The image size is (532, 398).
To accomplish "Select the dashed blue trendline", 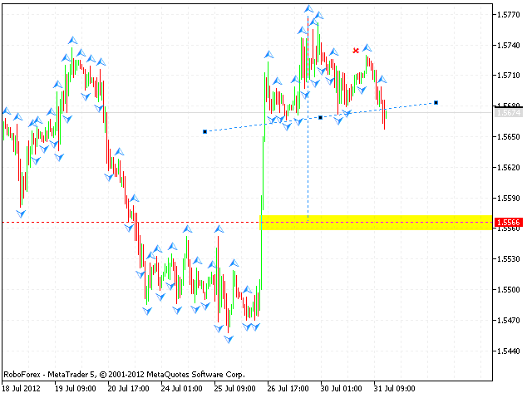I will pyautogui.click(x=258, y=125).
